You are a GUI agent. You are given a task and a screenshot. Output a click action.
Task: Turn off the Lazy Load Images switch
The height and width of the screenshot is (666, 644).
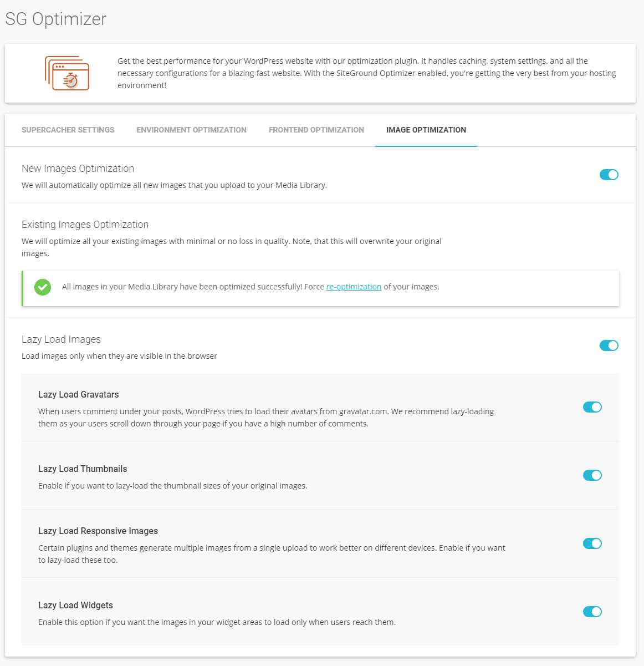point(609,345)
